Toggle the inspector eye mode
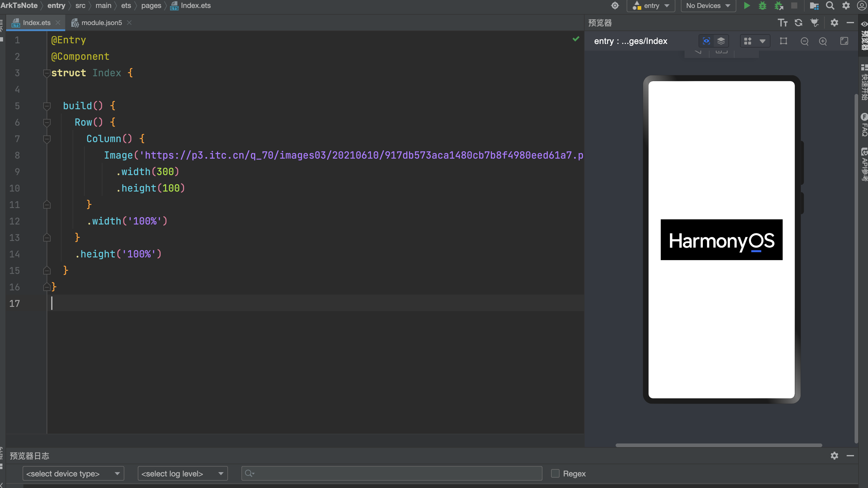868x488 pixels. coord(706,41)
